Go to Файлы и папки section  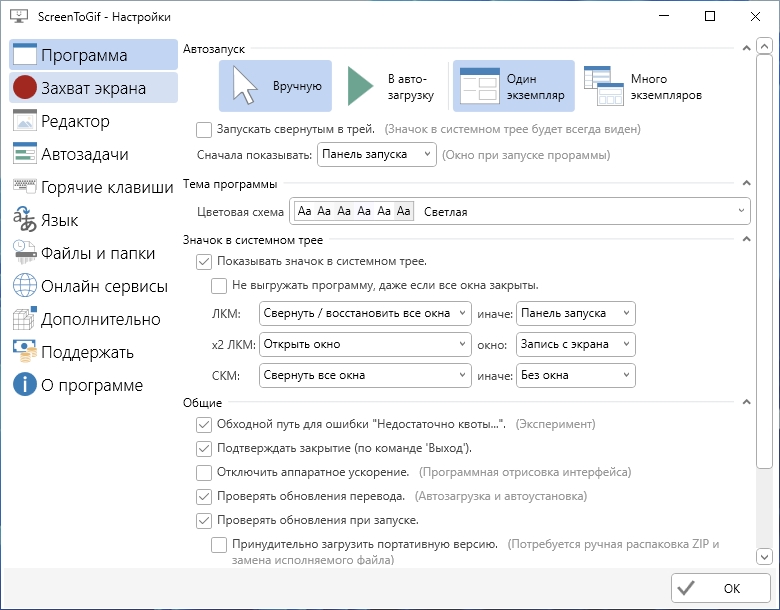tap(93, 252)
